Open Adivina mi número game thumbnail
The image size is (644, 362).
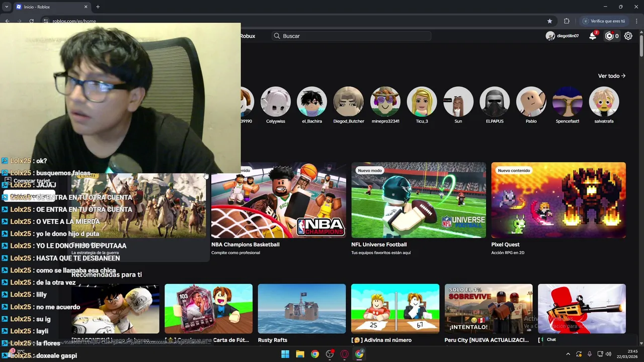[395, 309]
